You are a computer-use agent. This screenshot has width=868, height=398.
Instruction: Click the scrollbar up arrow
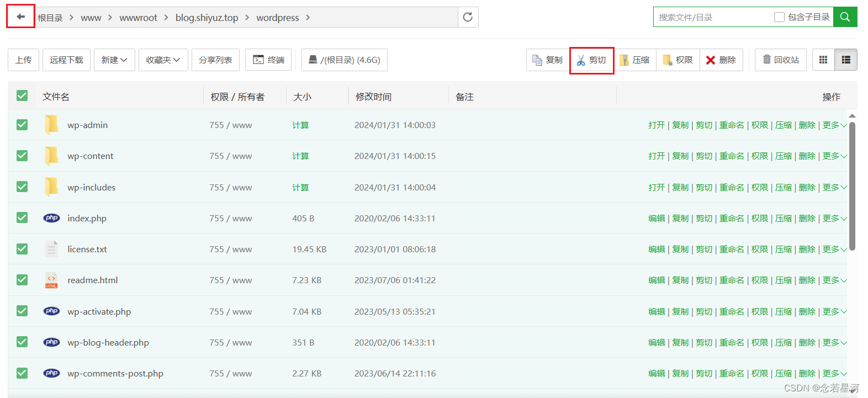(x=852, y=115)
